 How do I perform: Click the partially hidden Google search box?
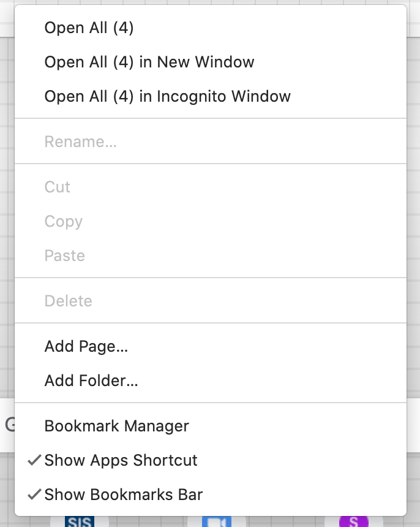pos(7,425)
